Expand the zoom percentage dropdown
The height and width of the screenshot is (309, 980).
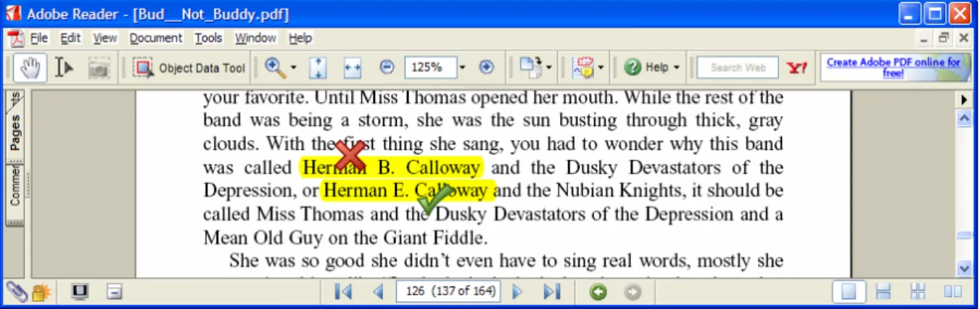pos(463,67)
